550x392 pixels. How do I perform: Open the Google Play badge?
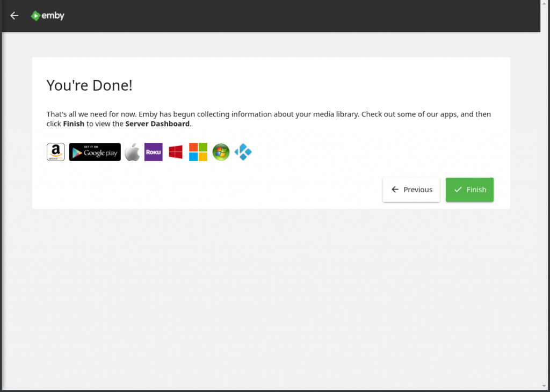pos(95,152)
